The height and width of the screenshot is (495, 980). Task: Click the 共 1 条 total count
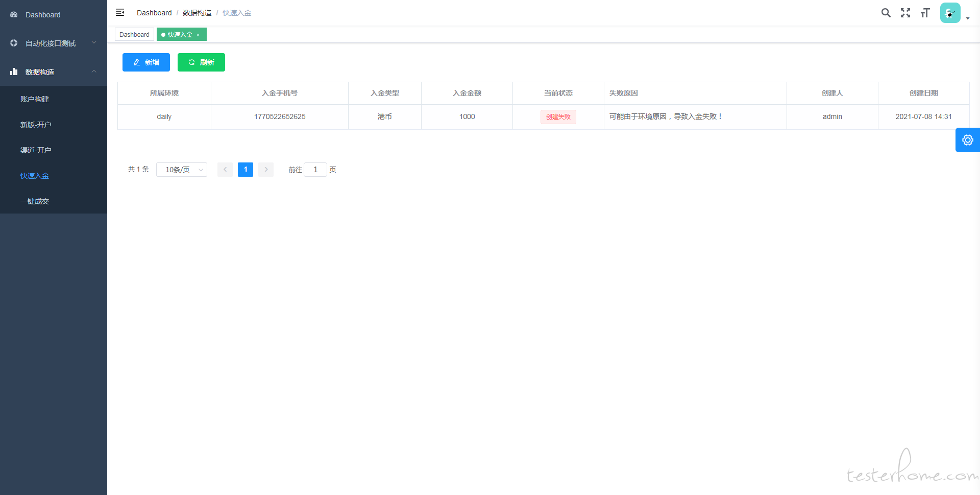pyautogui.click(x=138, y=169)
